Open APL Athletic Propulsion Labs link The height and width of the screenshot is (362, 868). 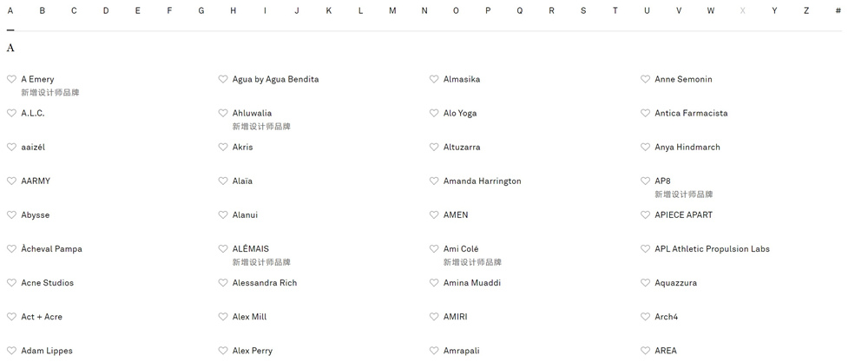(712, 249)
